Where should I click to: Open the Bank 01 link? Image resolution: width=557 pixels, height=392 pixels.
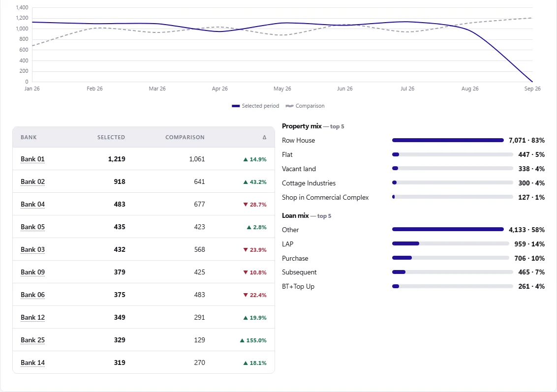click(32, 159)
